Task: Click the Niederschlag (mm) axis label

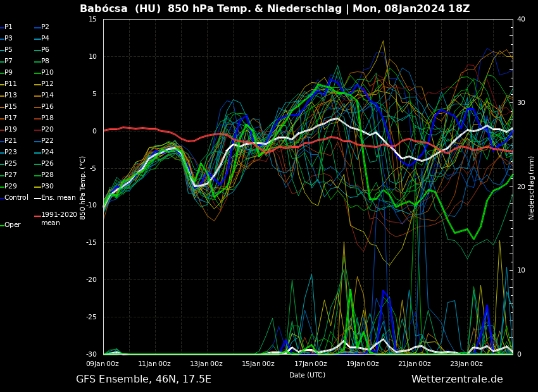Action: point(532,187)
